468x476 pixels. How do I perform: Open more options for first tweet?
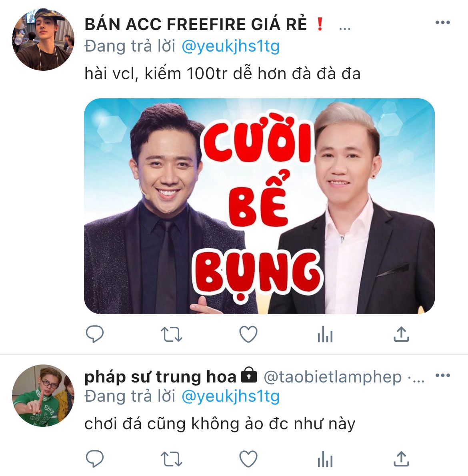[443, 22]
